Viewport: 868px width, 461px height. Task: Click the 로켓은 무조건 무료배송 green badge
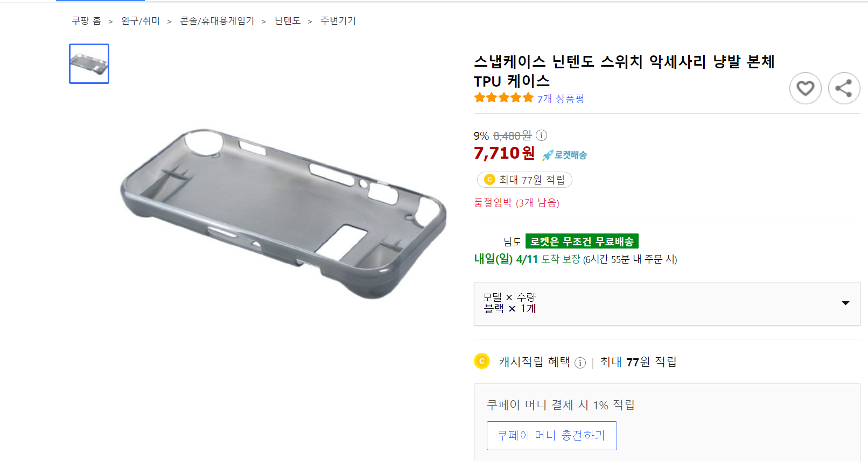582,242
